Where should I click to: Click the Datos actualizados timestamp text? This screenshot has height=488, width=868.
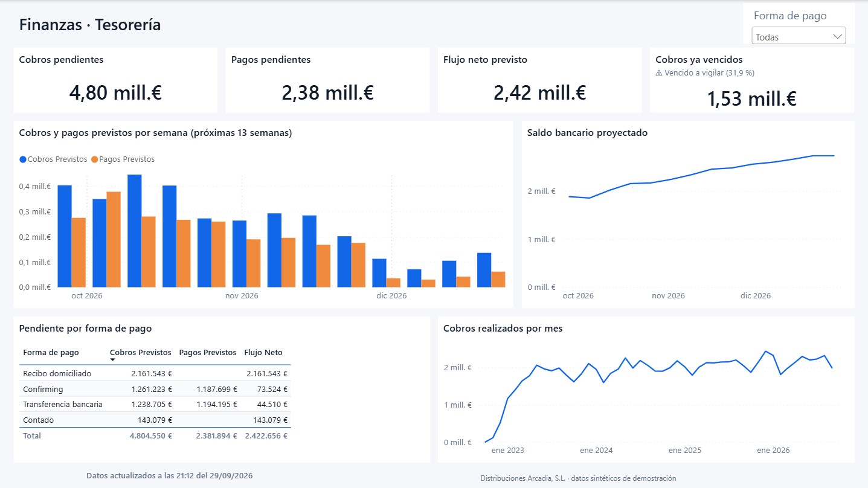170,476
